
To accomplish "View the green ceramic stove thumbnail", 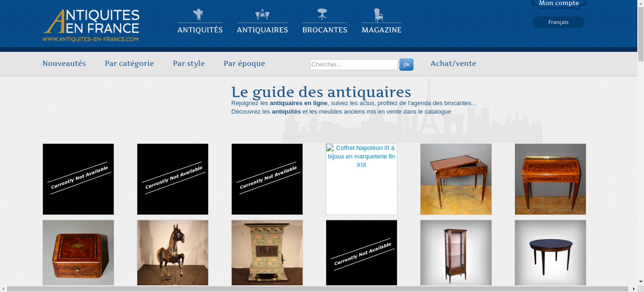I will (267, 252).
